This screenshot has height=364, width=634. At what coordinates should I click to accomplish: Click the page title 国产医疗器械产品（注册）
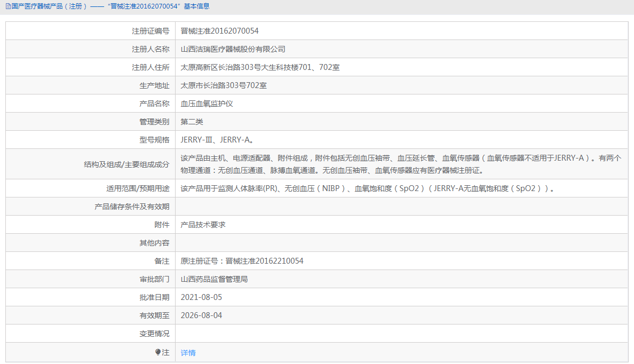click(50, 6)
